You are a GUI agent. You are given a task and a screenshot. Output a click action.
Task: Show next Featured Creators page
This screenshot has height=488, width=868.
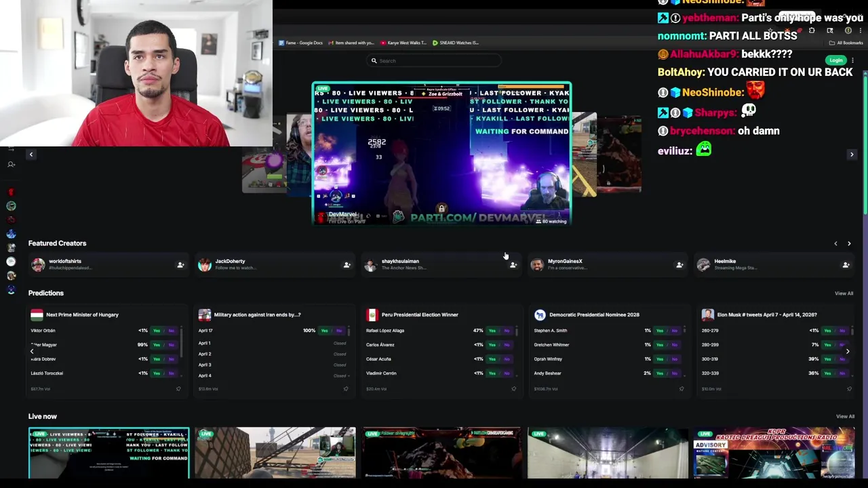pos(849,243)
